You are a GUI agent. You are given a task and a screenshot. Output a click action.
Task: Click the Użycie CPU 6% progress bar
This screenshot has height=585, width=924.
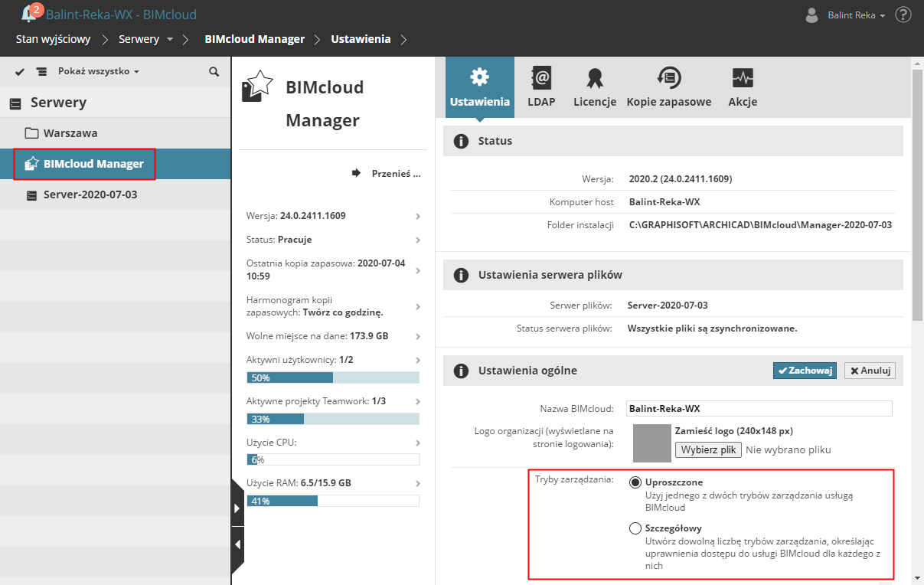333,459
